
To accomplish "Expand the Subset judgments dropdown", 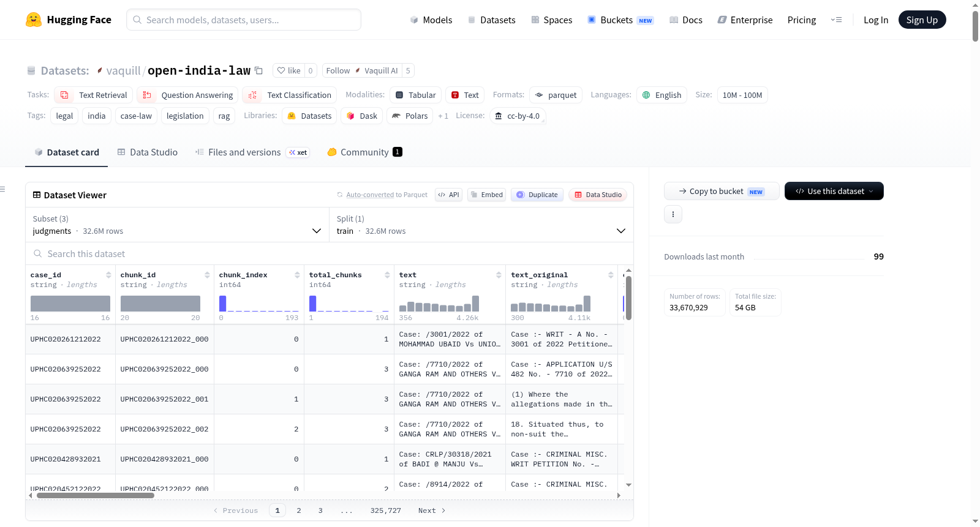I will point(178,225).
